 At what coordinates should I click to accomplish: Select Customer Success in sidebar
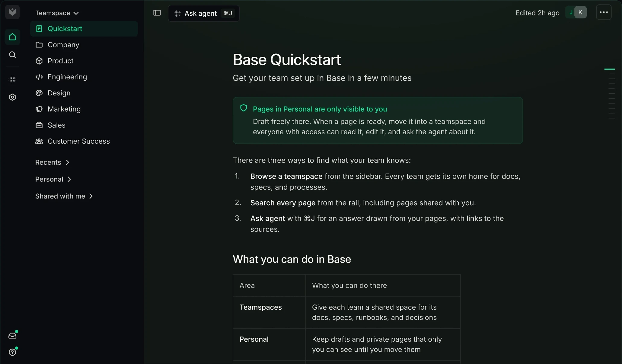pos(84,141)
